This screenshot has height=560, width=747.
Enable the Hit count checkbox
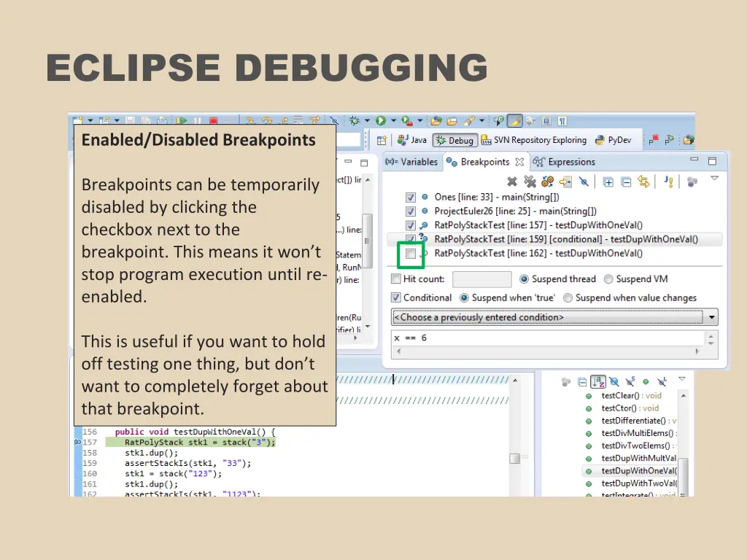point(396,279)
